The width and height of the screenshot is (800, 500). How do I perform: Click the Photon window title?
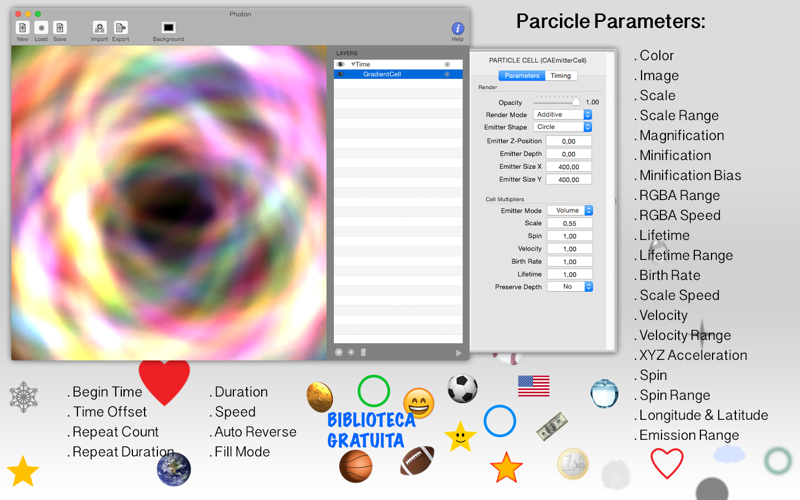(x=240, y=14)
